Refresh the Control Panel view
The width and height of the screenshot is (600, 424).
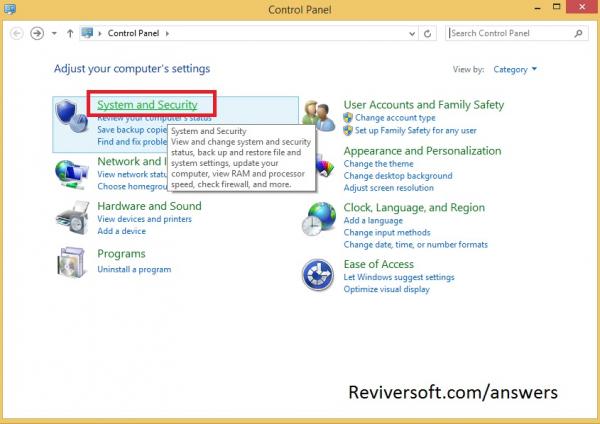427,34
